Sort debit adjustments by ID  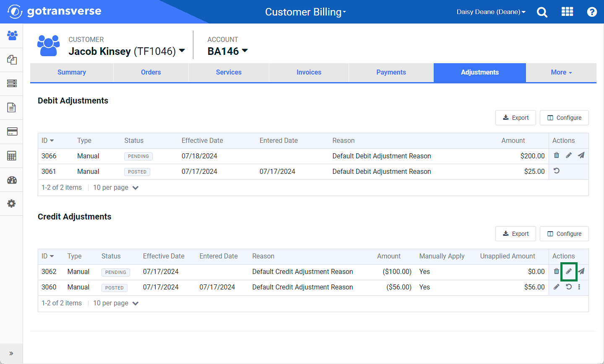pos(47,141)
